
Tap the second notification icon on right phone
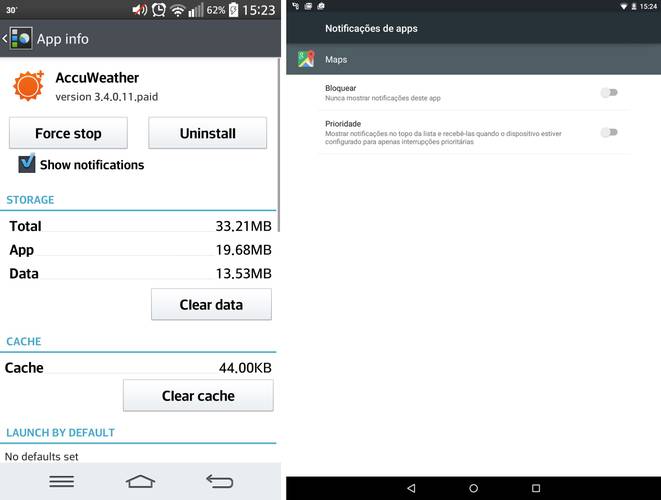point(308,6)
